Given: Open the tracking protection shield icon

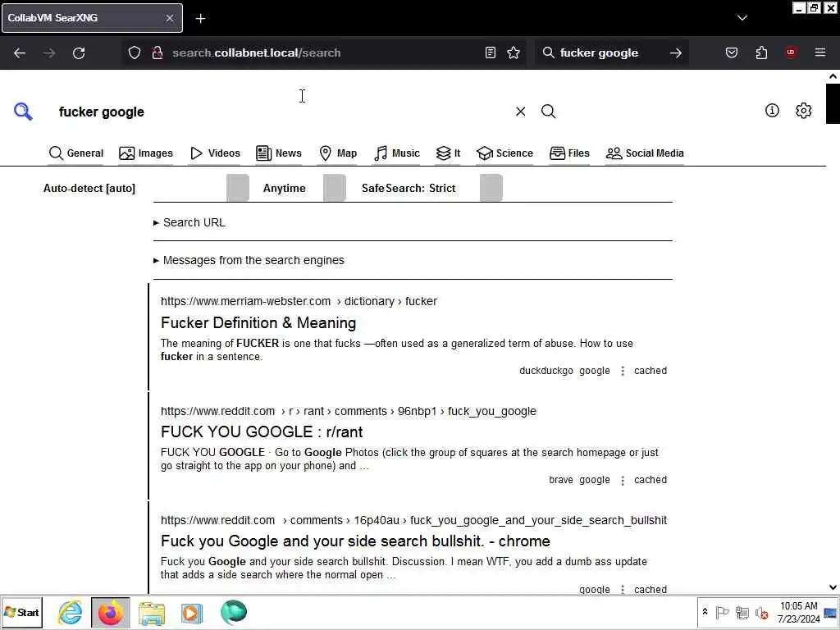Looking at the screenshot, I should click(135, 52).
